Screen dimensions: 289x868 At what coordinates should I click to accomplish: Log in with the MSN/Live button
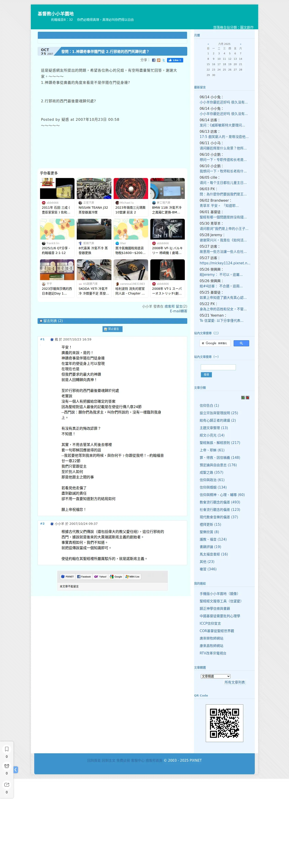pyautogui.click(x=132, y=577)
